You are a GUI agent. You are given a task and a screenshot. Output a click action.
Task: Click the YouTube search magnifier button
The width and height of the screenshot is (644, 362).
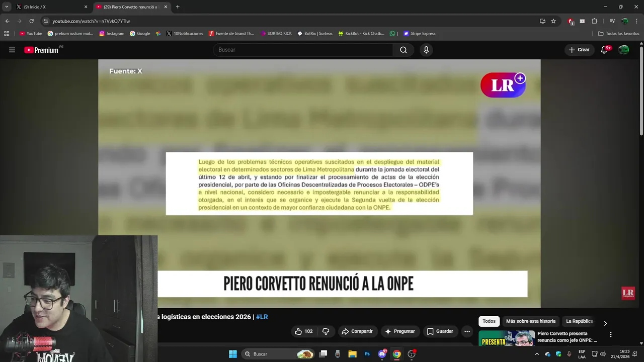click(404, 50)
